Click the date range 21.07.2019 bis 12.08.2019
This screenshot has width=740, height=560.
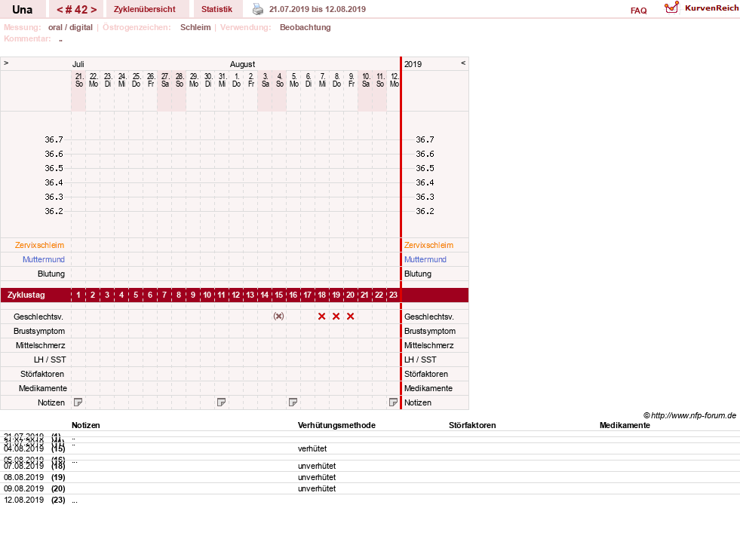click(317, 9)
